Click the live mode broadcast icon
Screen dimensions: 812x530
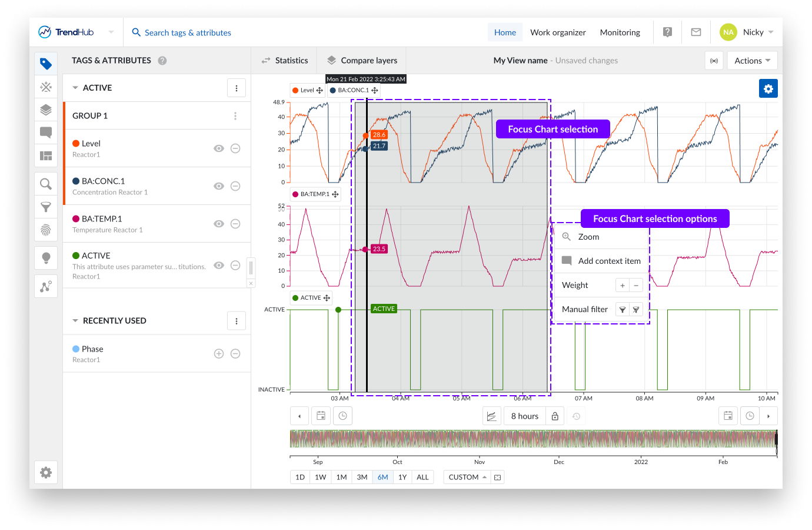coord(714,61)
